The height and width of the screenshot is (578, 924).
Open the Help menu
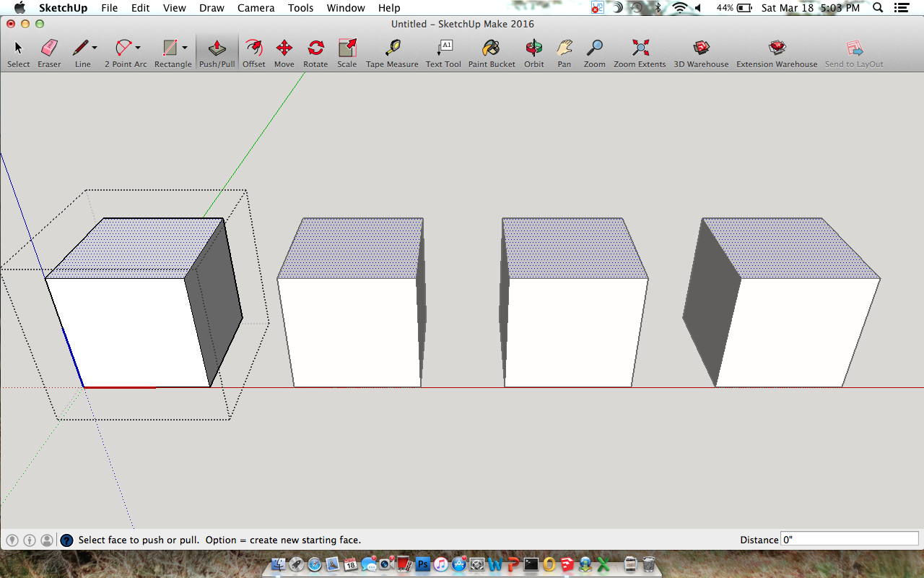click(389, 8)
